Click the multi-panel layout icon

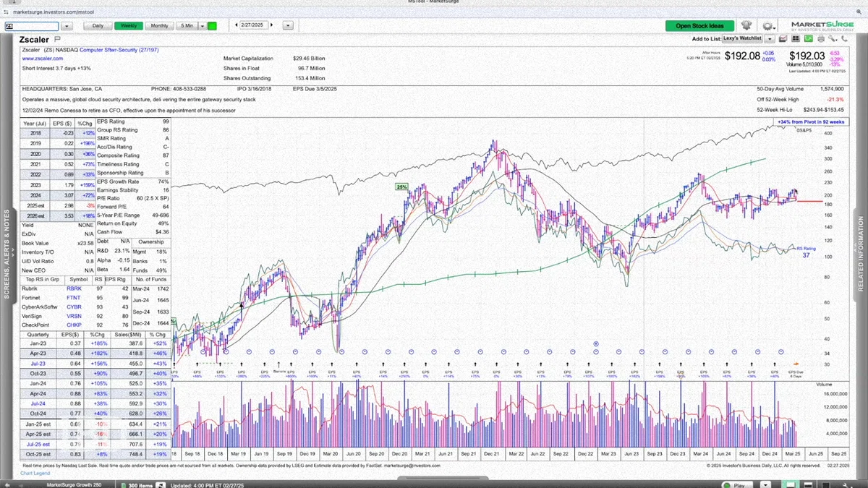[x=796, y=38]
